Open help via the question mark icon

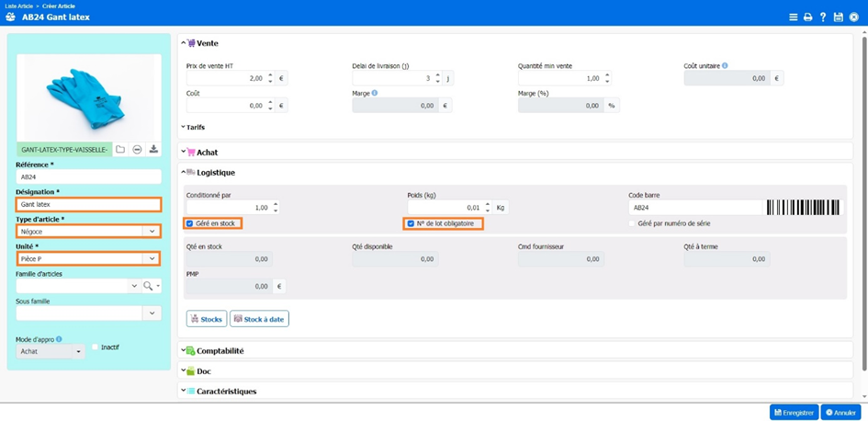tap(823, 17)
